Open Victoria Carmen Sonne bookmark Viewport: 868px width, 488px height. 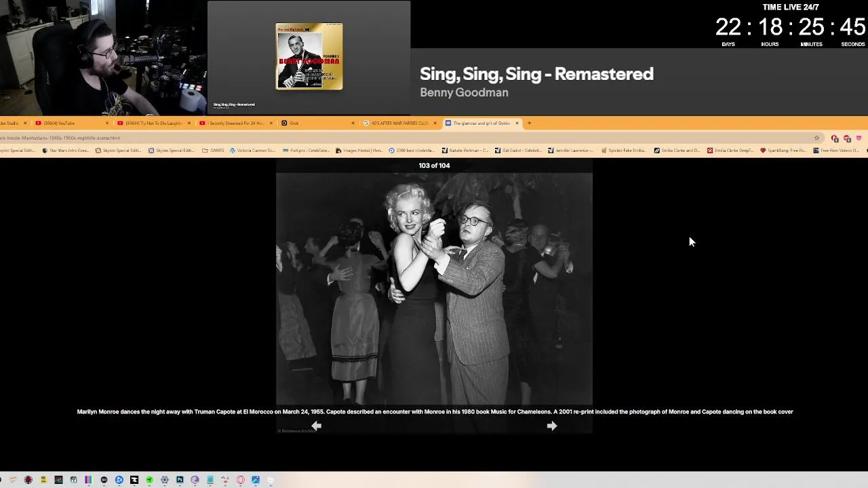pyautogui.click(x=252, y=150)
